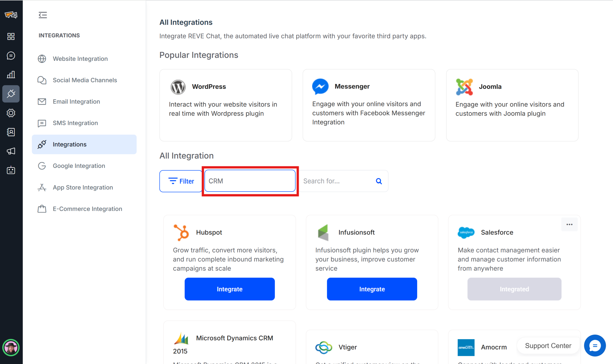The height and width of the screenshot is (364, 613).
Task: Click the Infusionsoft card title
Action: 357,233
